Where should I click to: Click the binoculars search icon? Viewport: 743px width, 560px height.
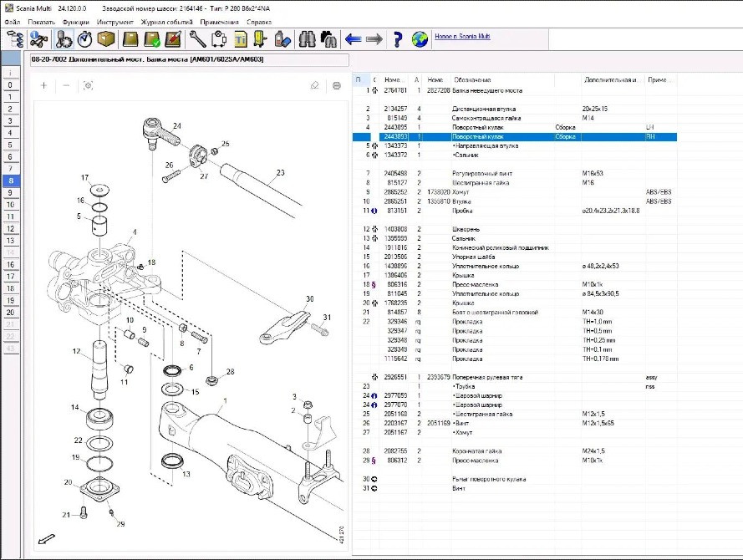coord(307,38)
